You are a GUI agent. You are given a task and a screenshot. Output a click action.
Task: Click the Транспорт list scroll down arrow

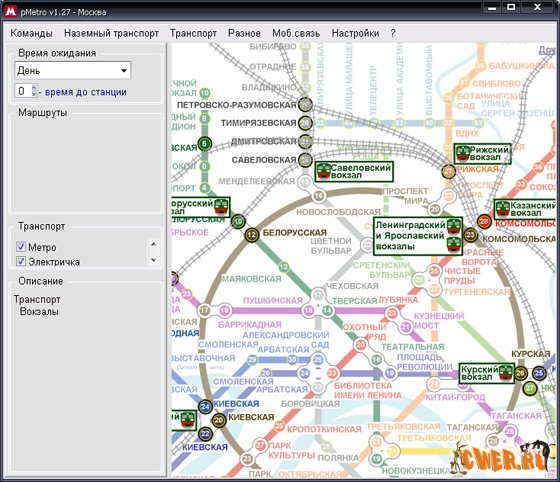(x=154, y=260)
